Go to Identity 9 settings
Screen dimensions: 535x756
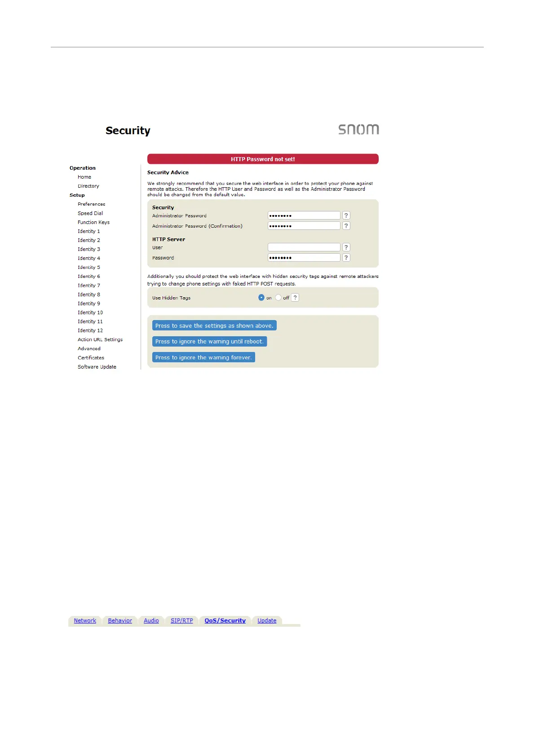89,303
